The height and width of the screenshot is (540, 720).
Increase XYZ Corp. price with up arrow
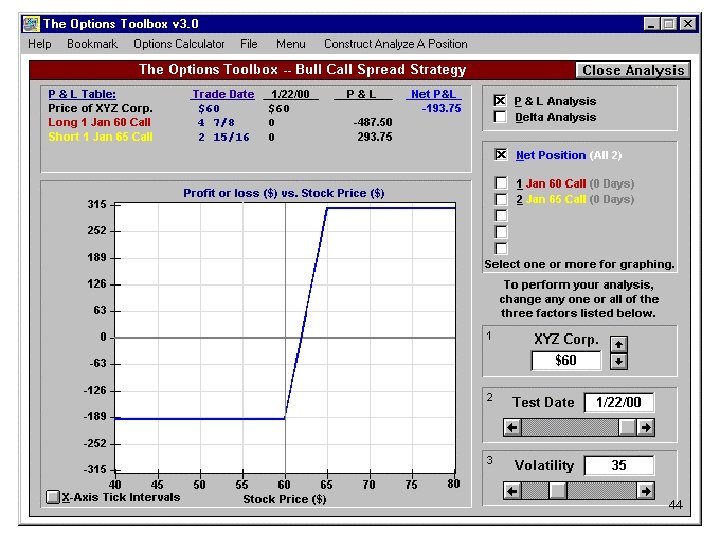619,344
